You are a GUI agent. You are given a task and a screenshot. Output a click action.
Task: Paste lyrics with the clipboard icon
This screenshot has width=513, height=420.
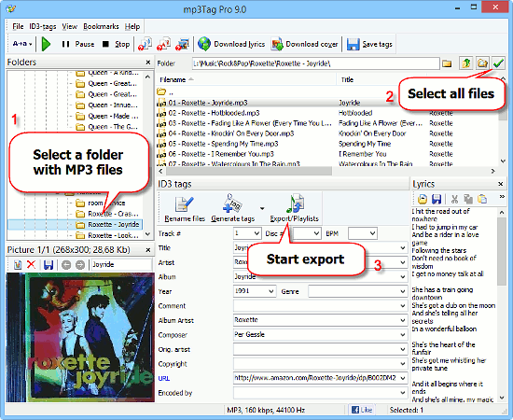(x=482, y=199)
